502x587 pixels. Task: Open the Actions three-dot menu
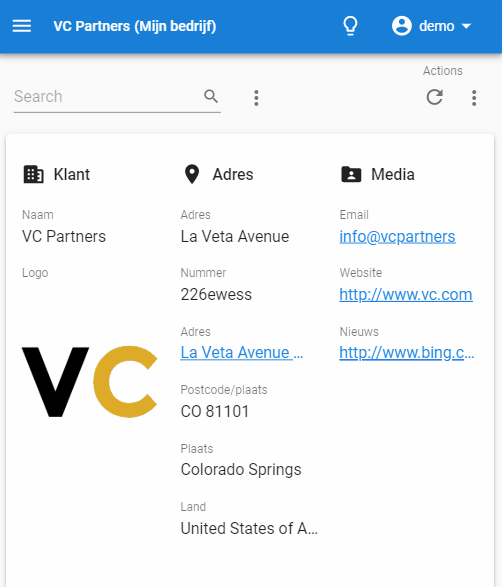point(474,98)
